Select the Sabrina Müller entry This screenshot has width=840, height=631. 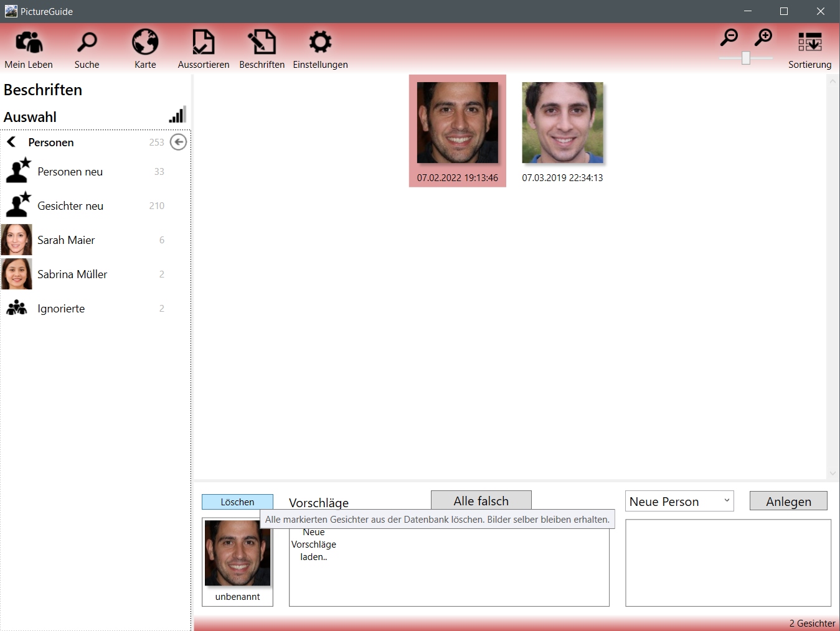95,274
